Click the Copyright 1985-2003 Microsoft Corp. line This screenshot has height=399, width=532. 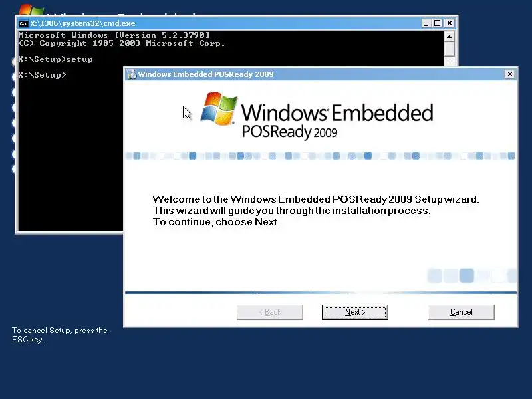pyautogui.click(x=122, y=43)
